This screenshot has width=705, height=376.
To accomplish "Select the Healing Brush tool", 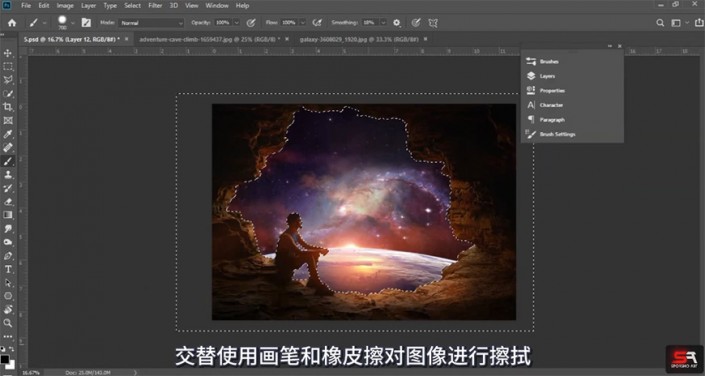I will tap(8, 148).
